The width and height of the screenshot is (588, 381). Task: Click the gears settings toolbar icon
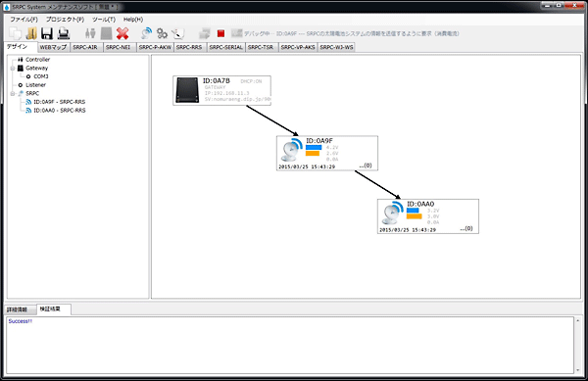pyautogui.click(x=162, y=33)
